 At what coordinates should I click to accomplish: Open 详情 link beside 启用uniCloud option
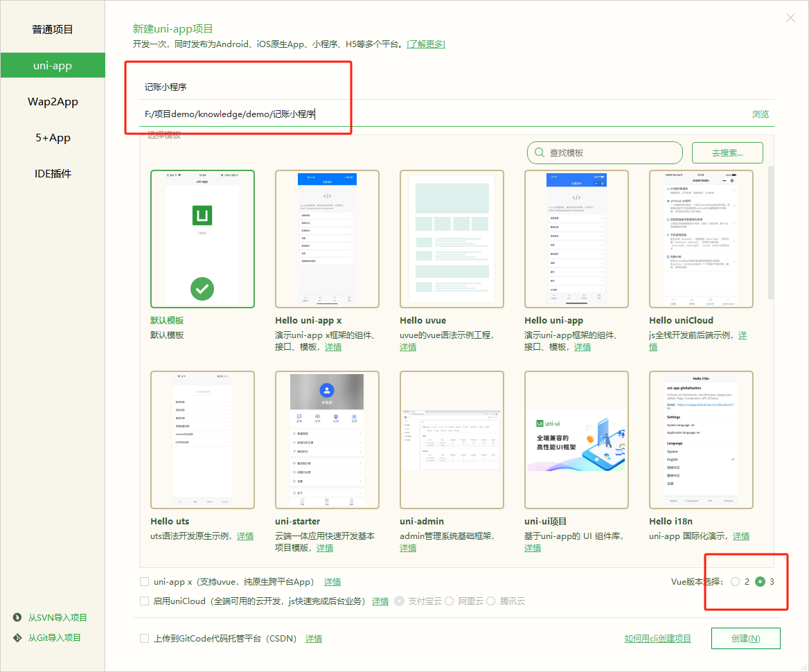pos(380,601)
